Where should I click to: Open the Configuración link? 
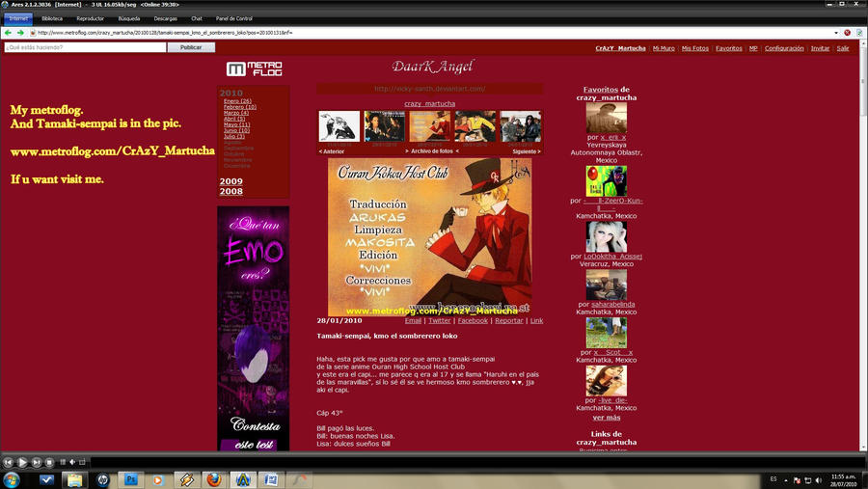coord(784,48)
